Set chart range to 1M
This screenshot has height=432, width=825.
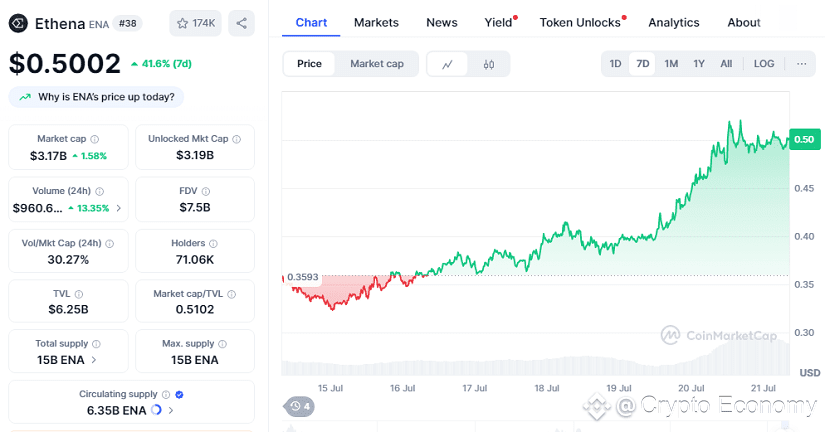(671, 64)
